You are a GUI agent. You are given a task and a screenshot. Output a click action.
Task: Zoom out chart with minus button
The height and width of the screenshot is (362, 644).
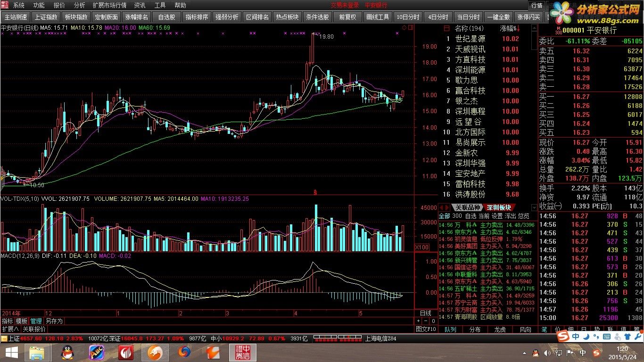point(425,321)
